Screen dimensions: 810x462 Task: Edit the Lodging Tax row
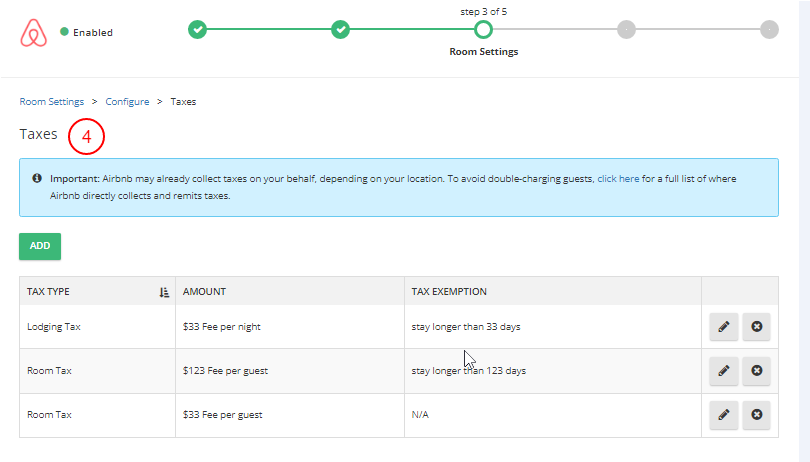[723, 327]
